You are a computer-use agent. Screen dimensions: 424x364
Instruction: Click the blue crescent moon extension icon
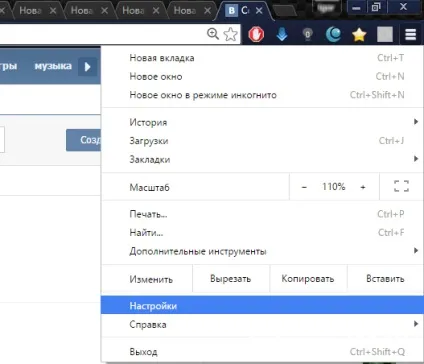tap(333, 34)
